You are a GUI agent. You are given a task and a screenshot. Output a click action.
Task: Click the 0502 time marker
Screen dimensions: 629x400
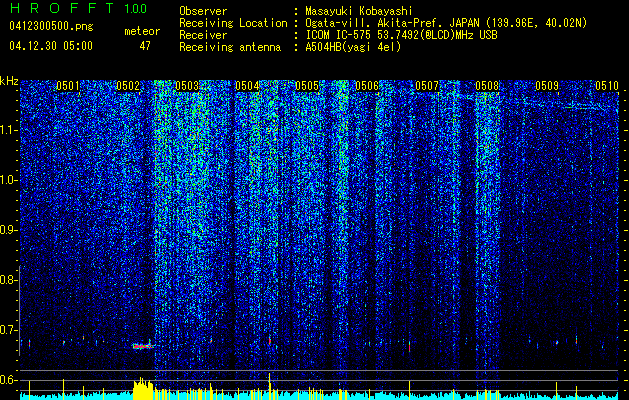[x=128, y=86]
